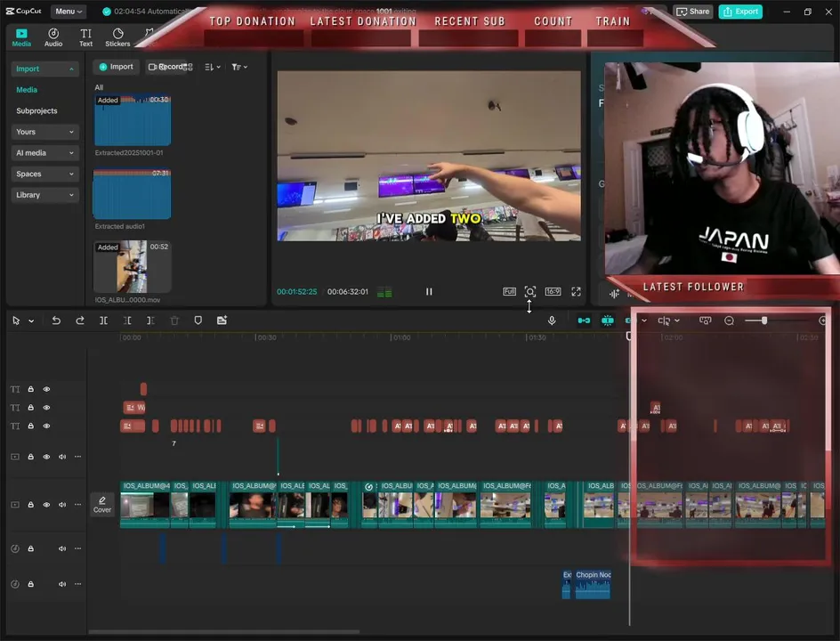Click the Share button
This screenshot has height=641, width=840.
click(692, 12)
